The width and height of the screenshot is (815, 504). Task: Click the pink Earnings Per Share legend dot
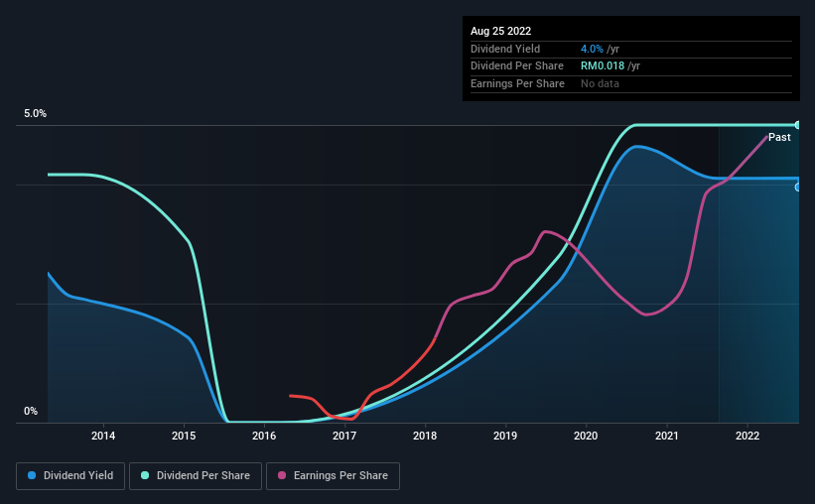pos(282,475)
